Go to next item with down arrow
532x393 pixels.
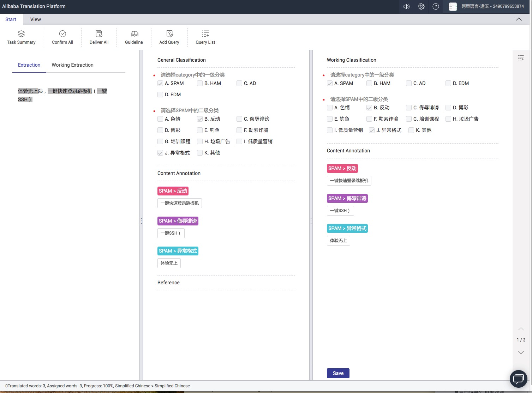[521, 352]
